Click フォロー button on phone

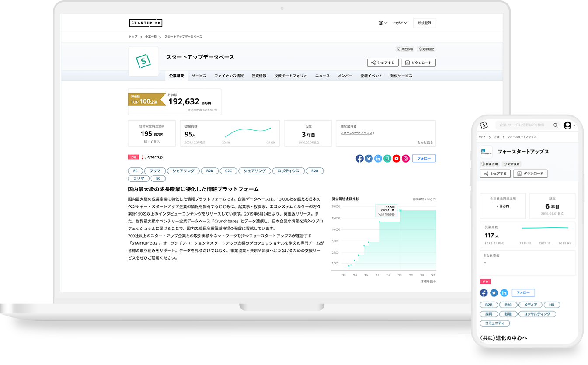[523, 293]
